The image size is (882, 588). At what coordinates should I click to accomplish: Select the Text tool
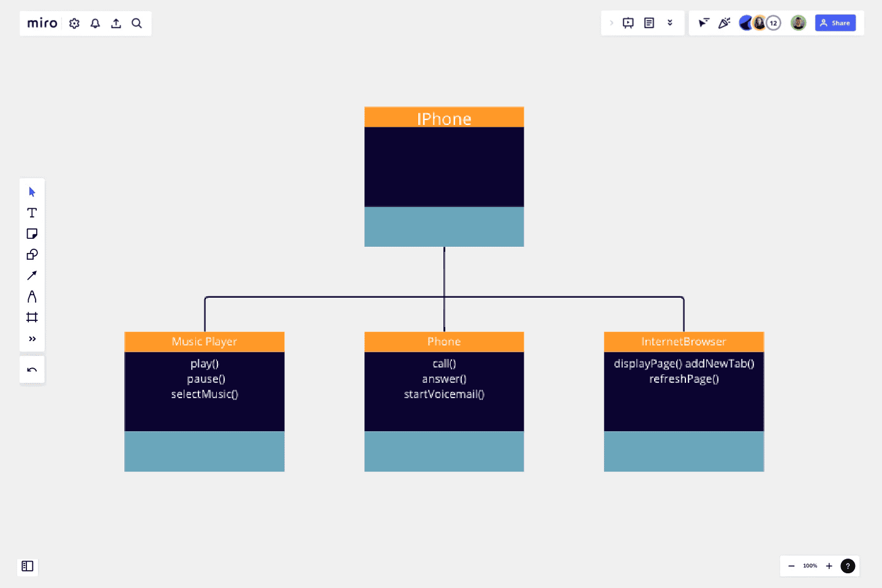[32, 213]
